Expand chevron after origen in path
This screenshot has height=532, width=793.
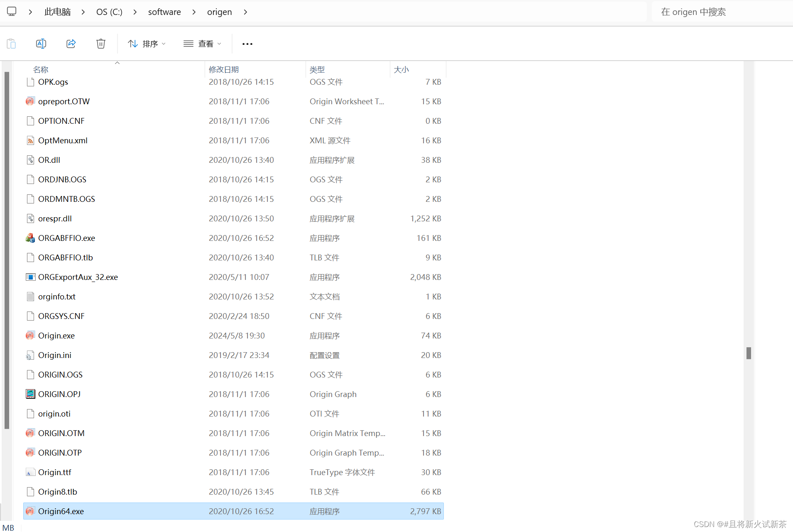tap(245, 12)
